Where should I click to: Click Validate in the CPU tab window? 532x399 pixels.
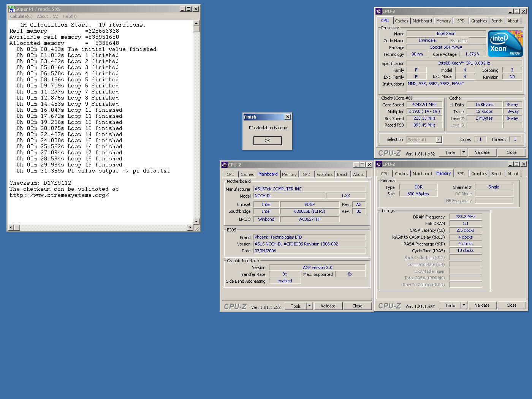pos(482,152)
